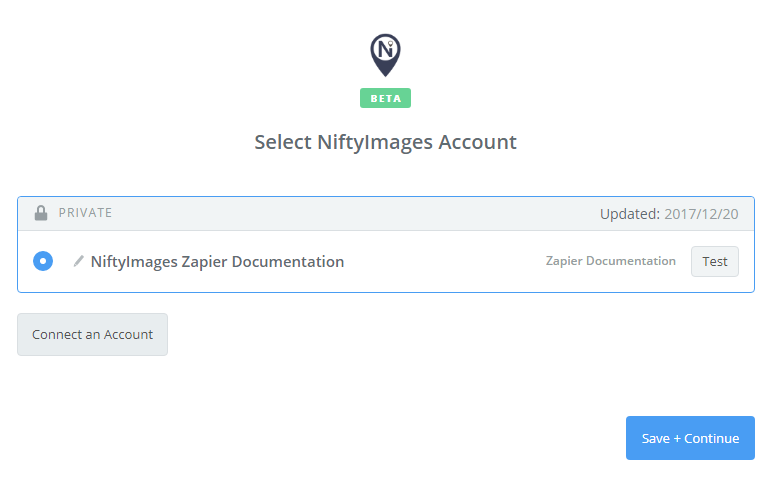Click the 'Select NiftyImages Account' heading
The image size is (770, 489).
tap(385, 142)
